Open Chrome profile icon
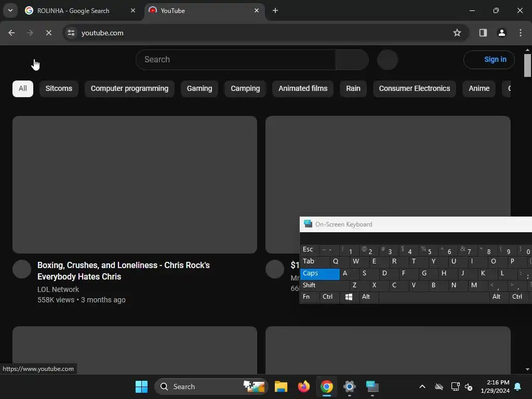This screenshot has width=532, height=399. coord(501,33)
